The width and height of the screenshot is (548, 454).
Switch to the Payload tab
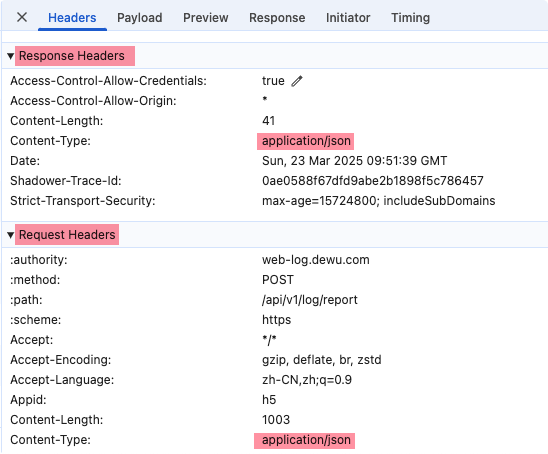click(x=139, y=18)
